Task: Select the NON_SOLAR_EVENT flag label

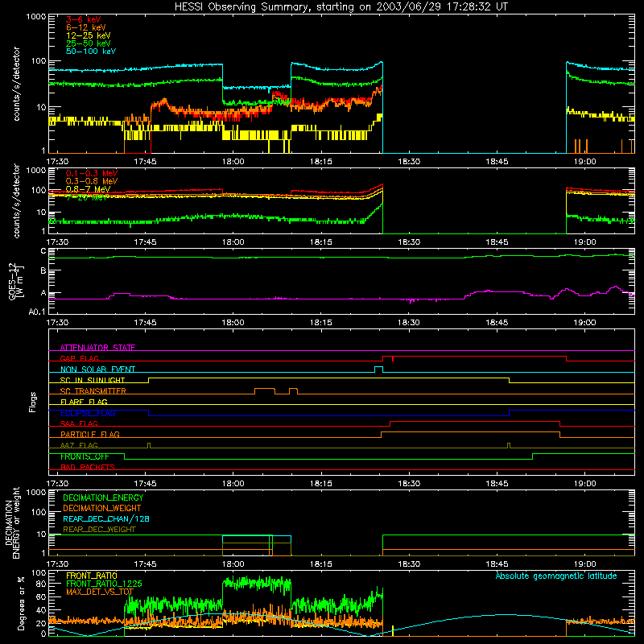Action: [97, 369]
